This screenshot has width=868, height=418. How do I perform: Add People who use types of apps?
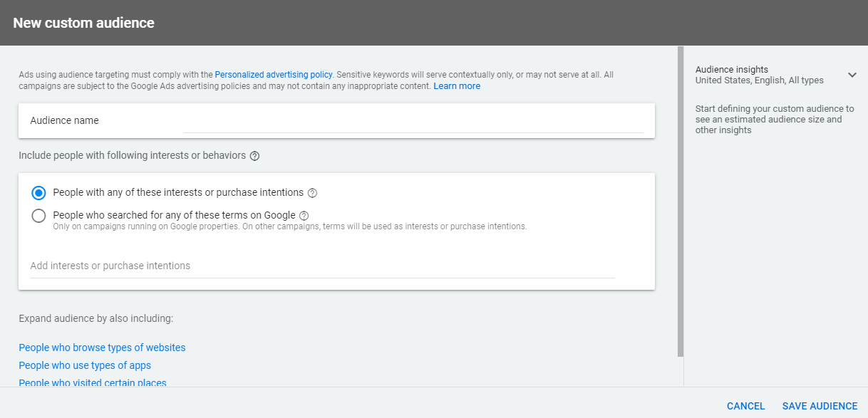pyautogui.click(x=85, y=365)
